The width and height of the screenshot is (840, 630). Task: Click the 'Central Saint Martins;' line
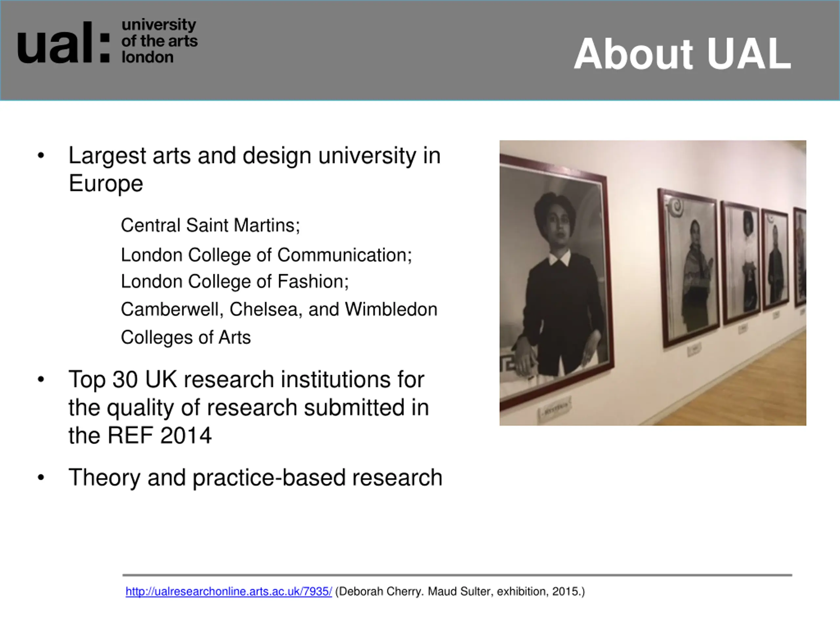tap(210, 225)
